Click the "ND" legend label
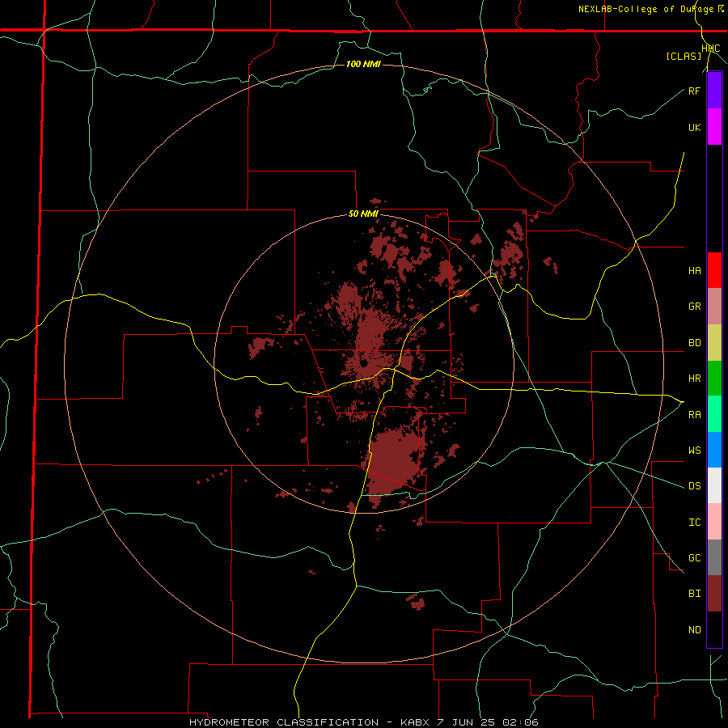 pos(694,630)
